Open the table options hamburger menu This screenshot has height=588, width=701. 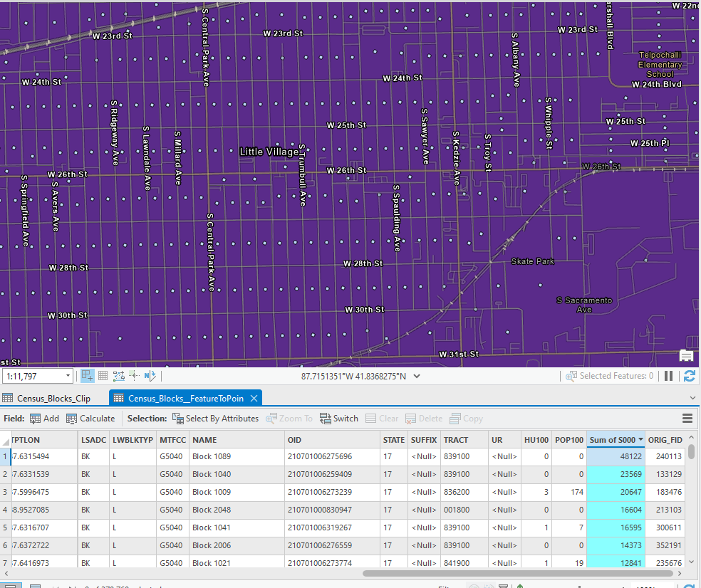click(x=687, y=419)
